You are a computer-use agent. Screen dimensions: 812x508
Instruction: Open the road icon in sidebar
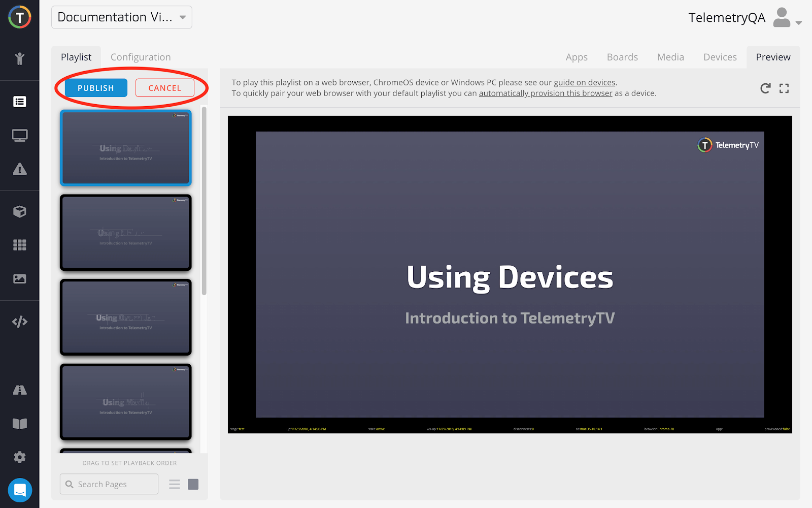pos(19,390)
